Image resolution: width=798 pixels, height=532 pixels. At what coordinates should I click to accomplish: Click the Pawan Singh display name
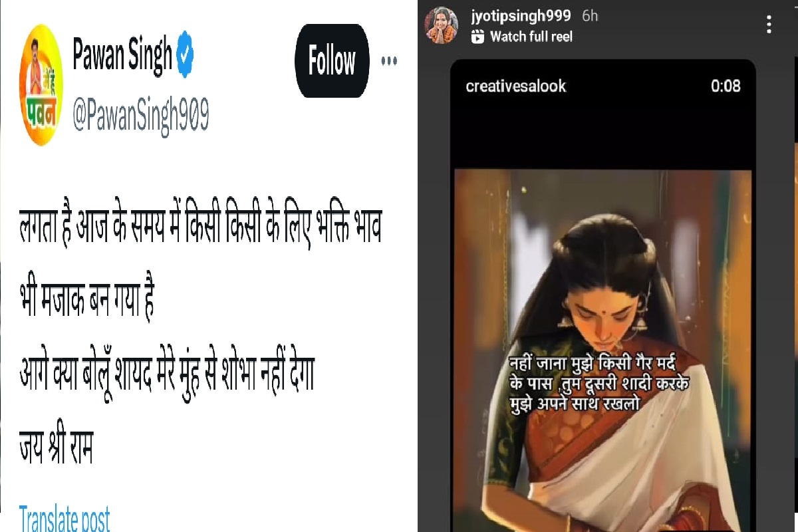(122, 57)
